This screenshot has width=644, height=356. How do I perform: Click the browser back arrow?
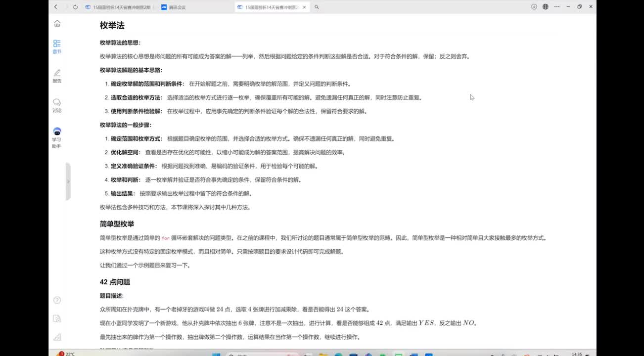click(55, 7)
